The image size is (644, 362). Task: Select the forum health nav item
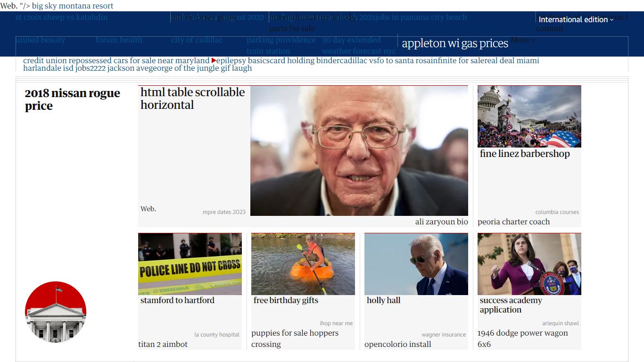[x=119, y=40]
